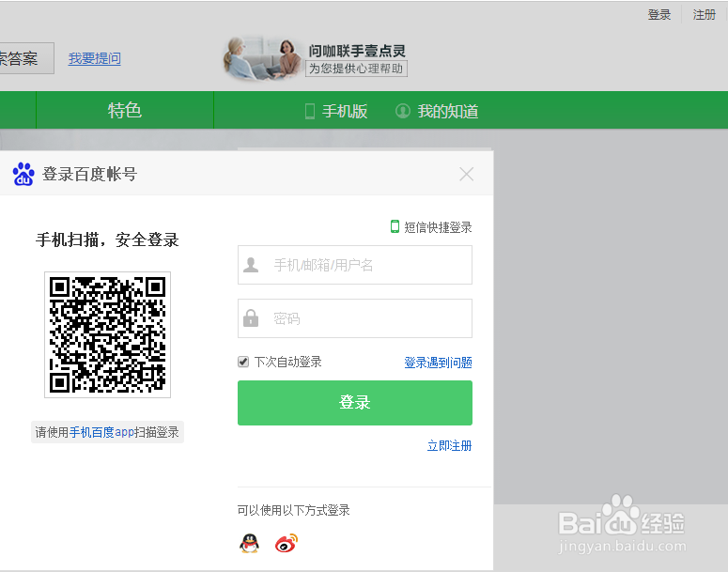Click the green 登录 button

pyautogui.click(x=355, y=403)
